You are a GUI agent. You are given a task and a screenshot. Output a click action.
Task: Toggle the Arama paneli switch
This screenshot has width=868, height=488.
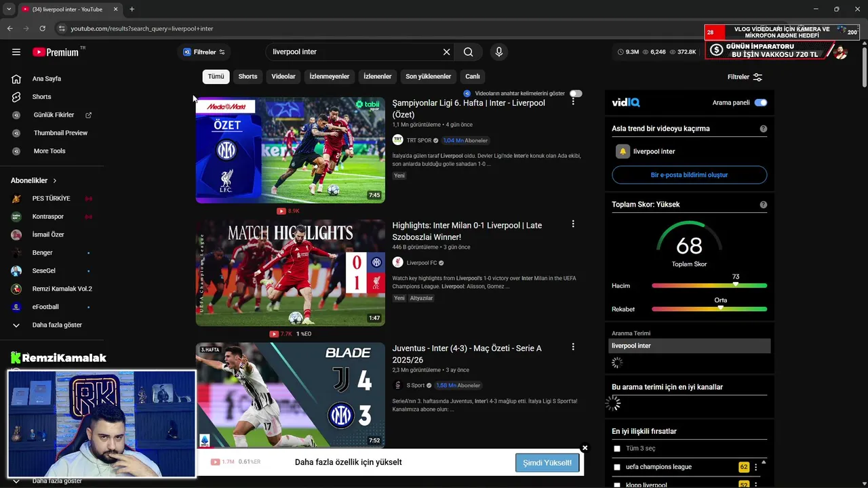click(x=760, y=103)
